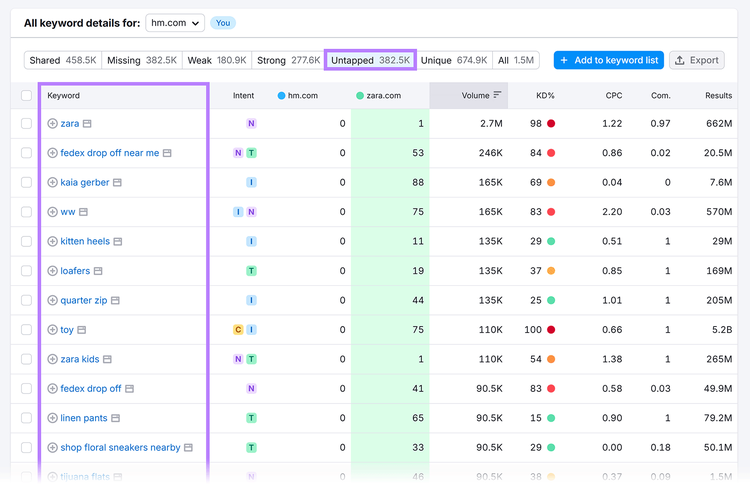
Task: Tick the checkbox for the 'ww' row
Action: [26, 212]
